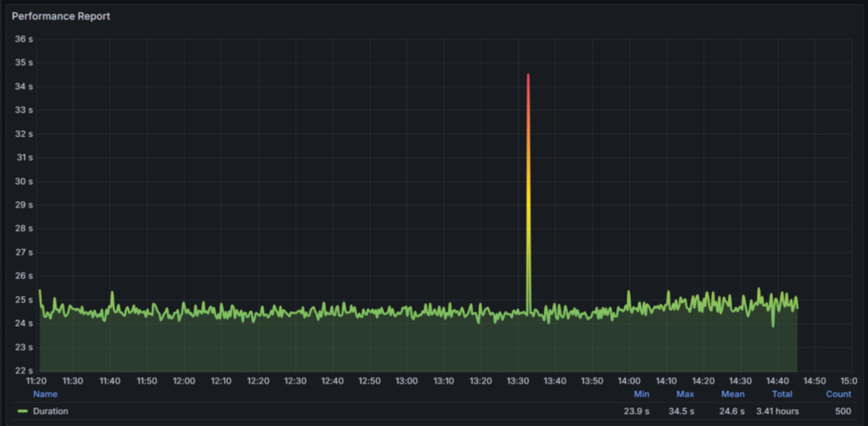The width and height of the screenshot is (868, 426).
Task: Sort legend by the Name column header
Action: point(45,394)
